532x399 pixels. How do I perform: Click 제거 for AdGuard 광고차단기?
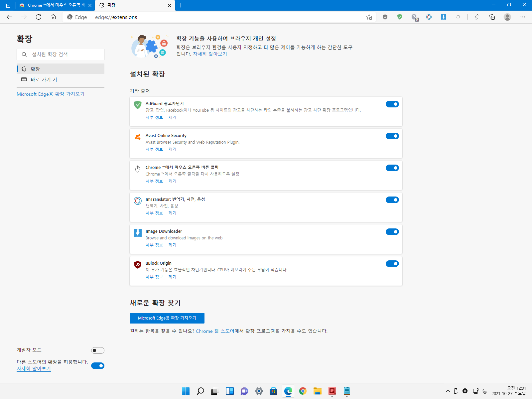[172, 117]
